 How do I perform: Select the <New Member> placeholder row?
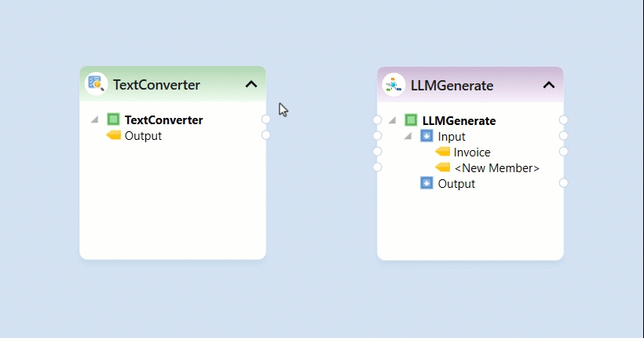(496, 167)
